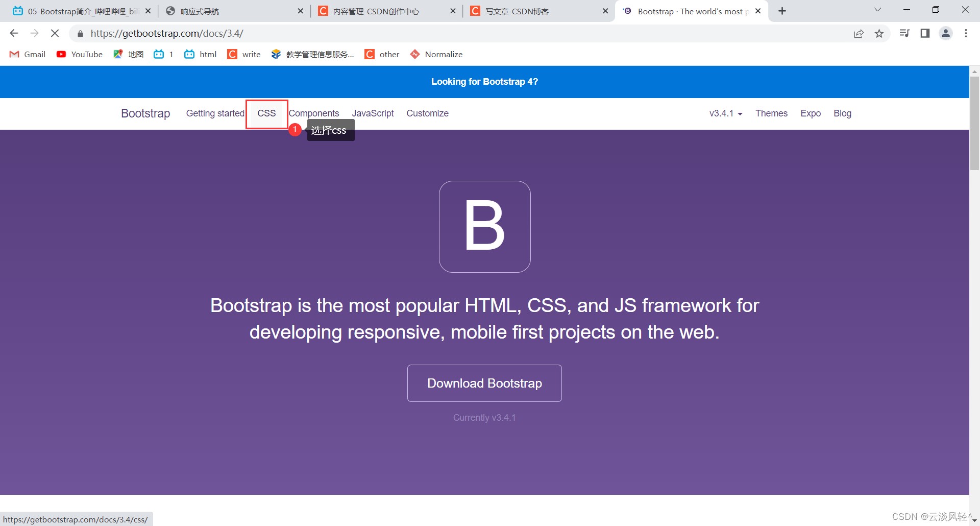Open YouTube bookmark
Viewport: 980px width, 526px height.
click(79, 54)
